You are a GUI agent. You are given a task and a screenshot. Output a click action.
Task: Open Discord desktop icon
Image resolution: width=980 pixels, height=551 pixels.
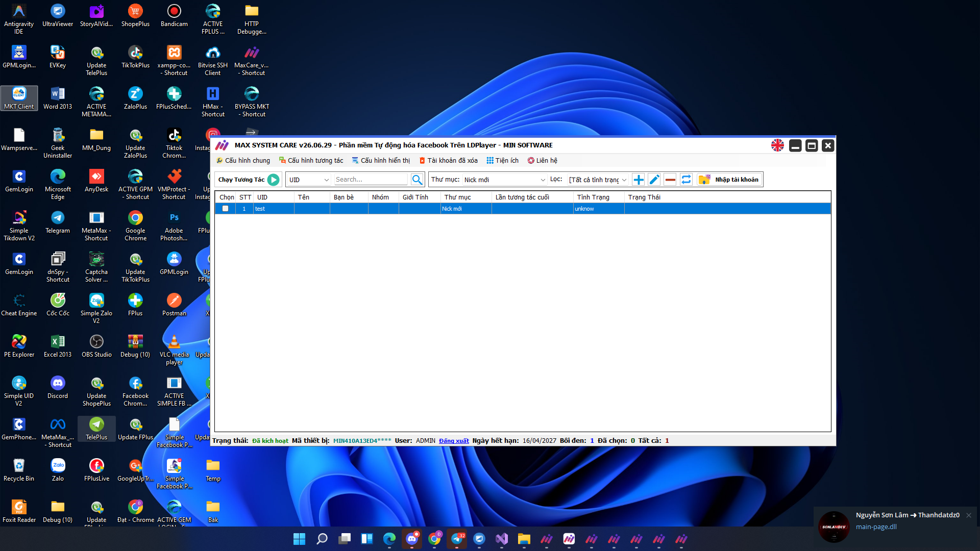(x=58, y=387)
